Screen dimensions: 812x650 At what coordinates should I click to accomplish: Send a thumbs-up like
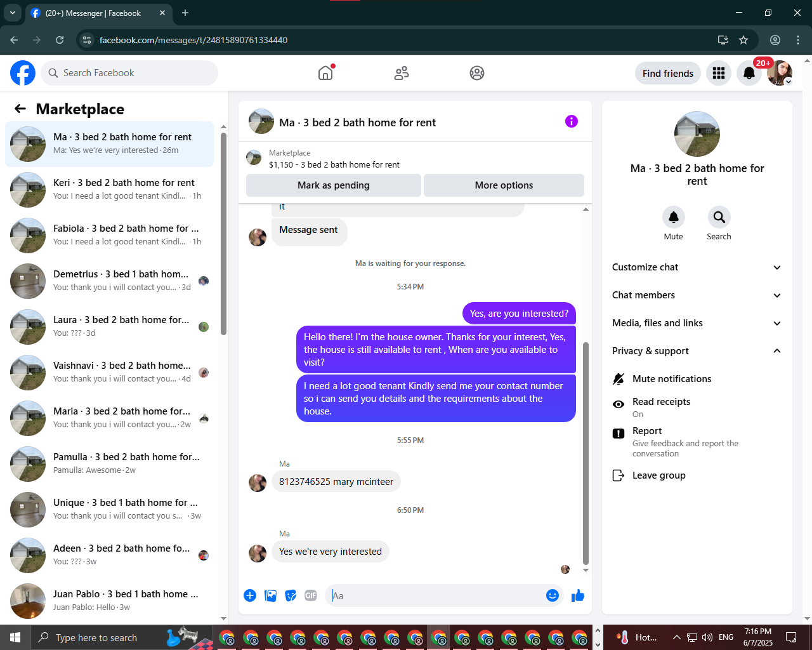pos(578,595)
